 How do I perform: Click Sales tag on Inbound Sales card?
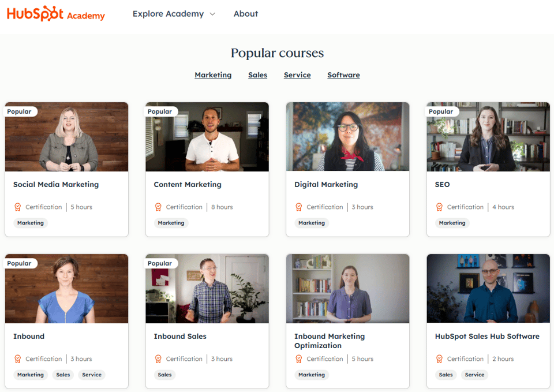(x=164, y=375)
